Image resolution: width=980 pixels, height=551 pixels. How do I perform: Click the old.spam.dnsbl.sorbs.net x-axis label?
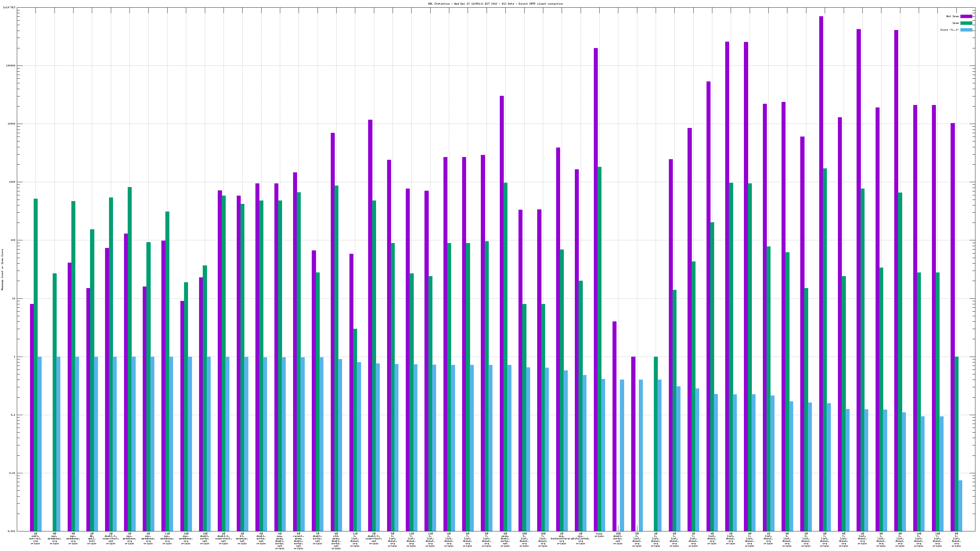pos(336,541)
